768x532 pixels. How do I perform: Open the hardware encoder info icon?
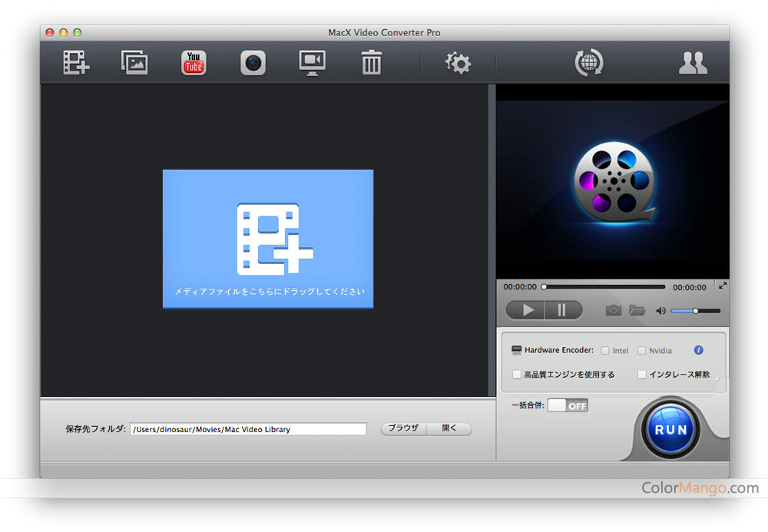coord(698,350)
